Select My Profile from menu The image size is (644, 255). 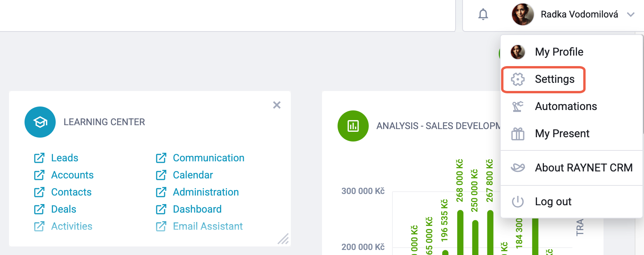pos(559,52)
